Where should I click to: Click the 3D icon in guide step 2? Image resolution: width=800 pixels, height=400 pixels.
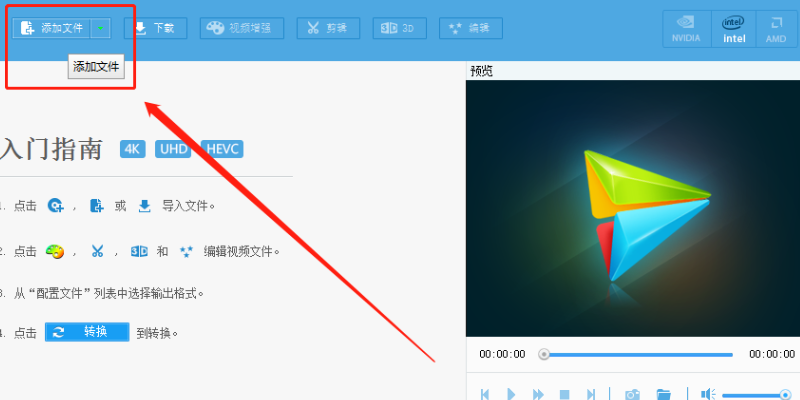[139, 251]
